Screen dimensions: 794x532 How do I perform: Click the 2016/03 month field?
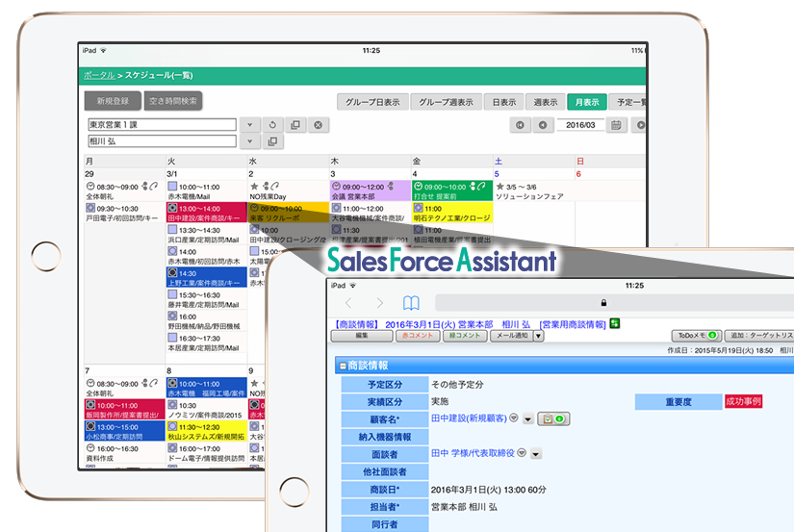(580, 125)
